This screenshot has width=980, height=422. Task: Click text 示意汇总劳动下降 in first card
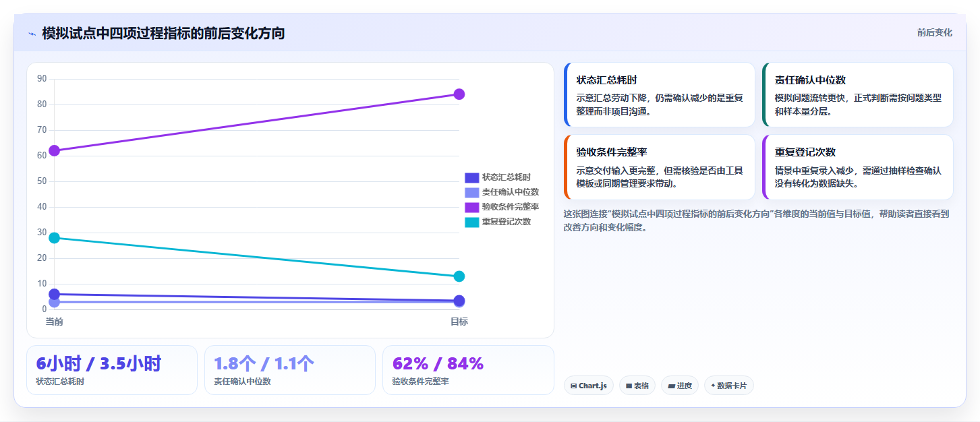click(x=611, y=98)
